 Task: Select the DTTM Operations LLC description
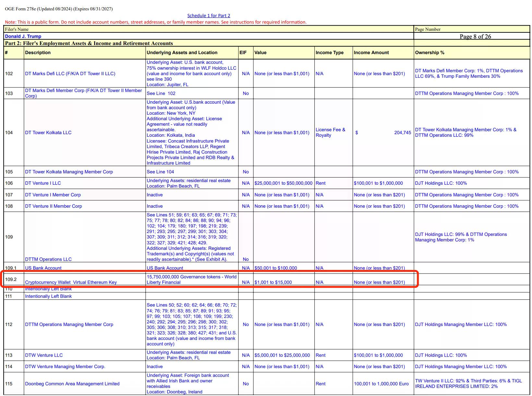(48, 259)
